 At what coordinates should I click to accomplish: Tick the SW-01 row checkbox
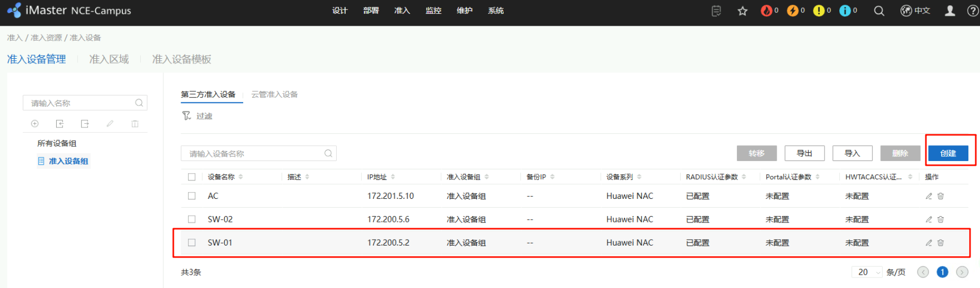(192, 243)
